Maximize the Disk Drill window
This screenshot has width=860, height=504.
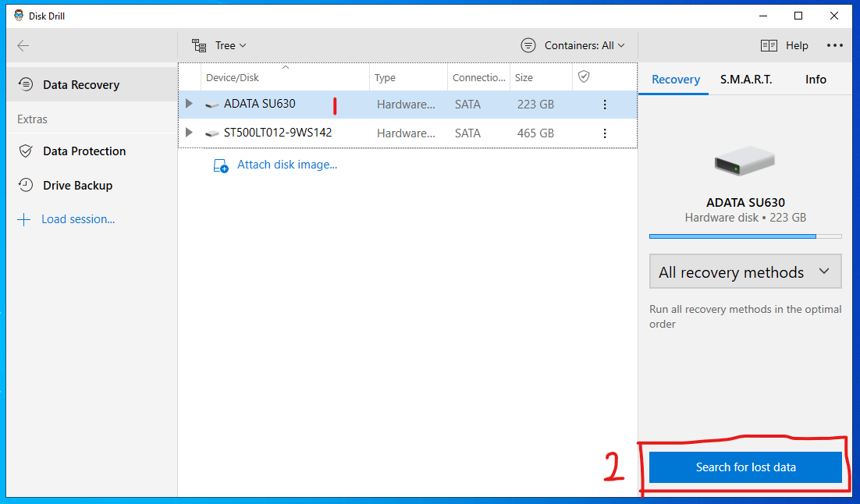point(798,16)
